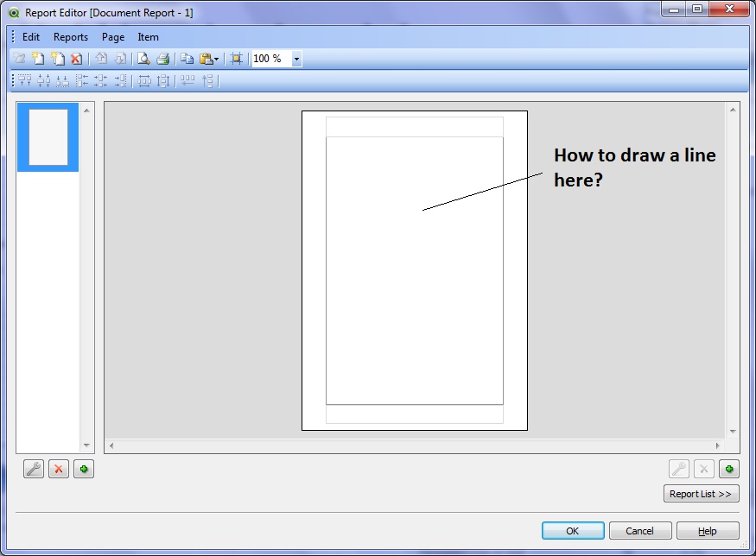
Task: Click the add page green plus button
Action: (84, 469)
